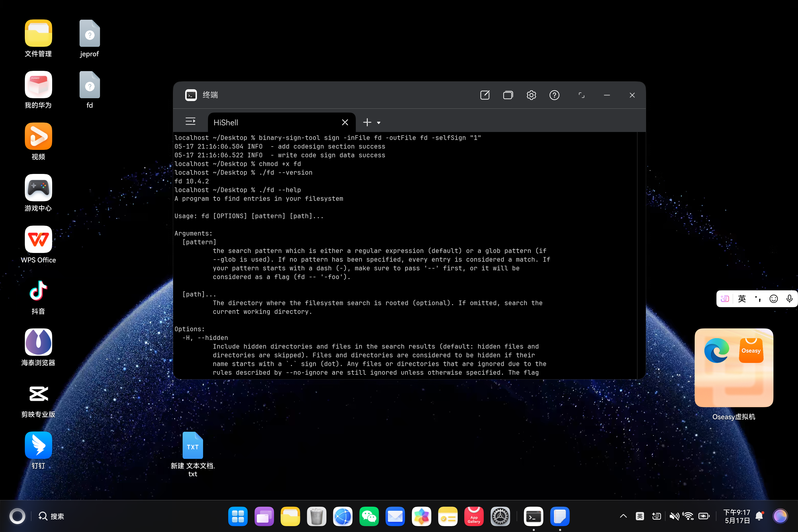Image resolution: width=798 pixels, height=532 pixels.
Task: Open the terminal sidebar list icon
Action: (190, 121)
